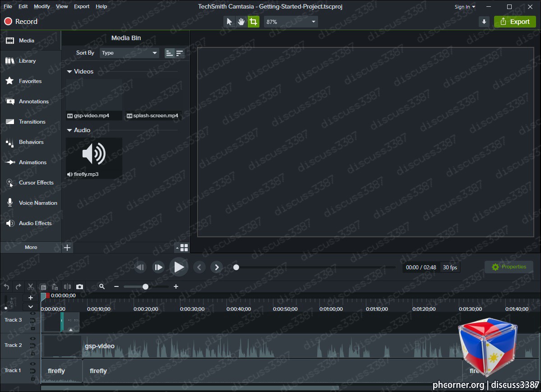
Task: Click the green Export button
Action: (x=515, y=22)
